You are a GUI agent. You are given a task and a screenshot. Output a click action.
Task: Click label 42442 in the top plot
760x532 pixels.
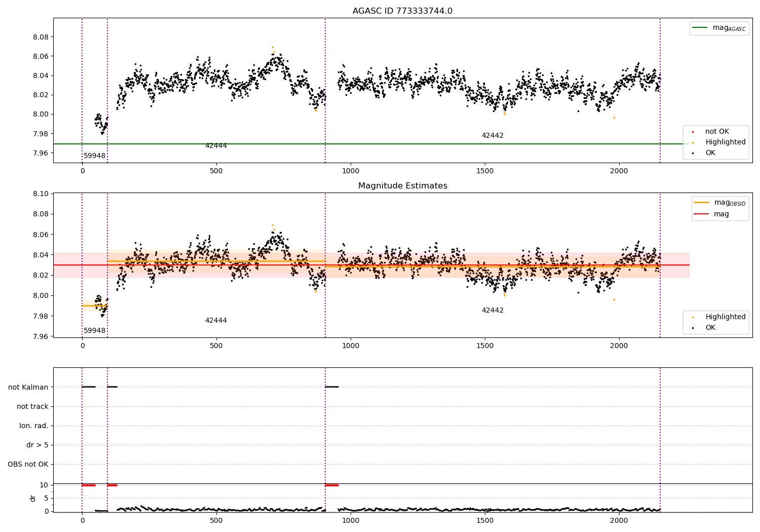(492, 136)
